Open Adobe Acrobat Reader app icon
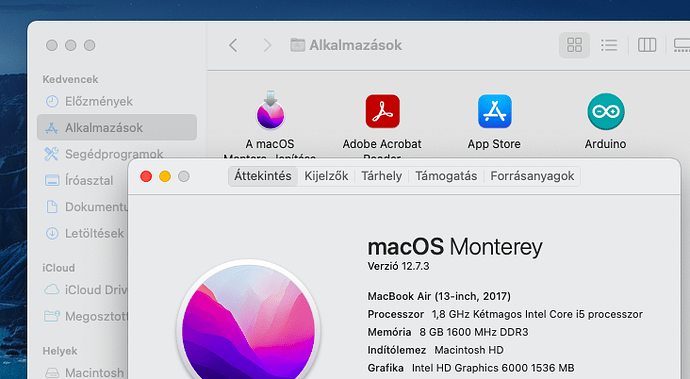The width and height of the screenshot is (690, 379). 382,111
